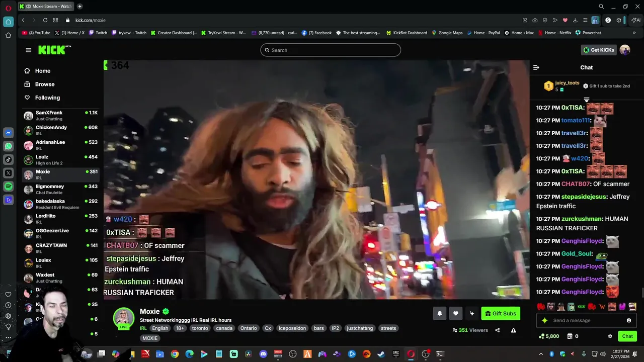Image resolution: width=644 pixels, height=362 pixels.
Task: Click the pink heart bookmark icon
Action: pyautogui.click(x=565, y=20)
